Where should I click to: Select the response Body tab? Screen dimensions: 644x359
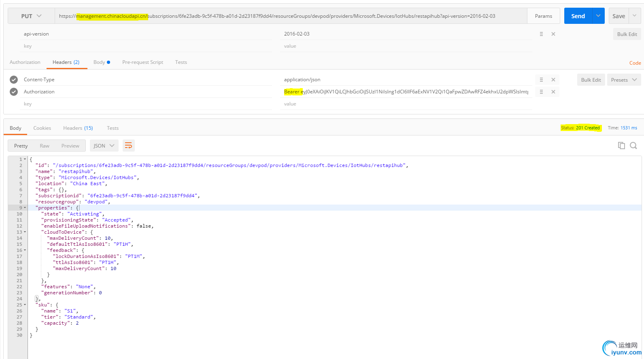15,128
